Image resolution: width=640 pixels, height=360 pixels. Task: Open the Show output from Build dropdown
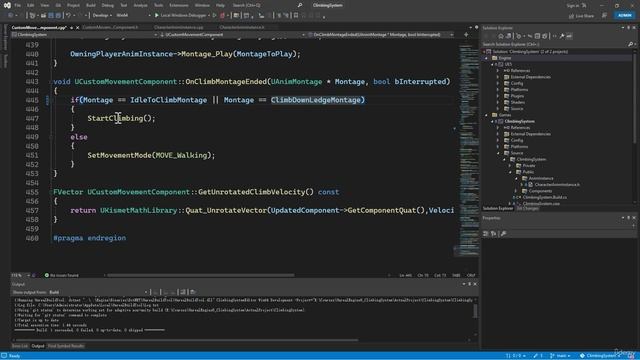point(98,292)
